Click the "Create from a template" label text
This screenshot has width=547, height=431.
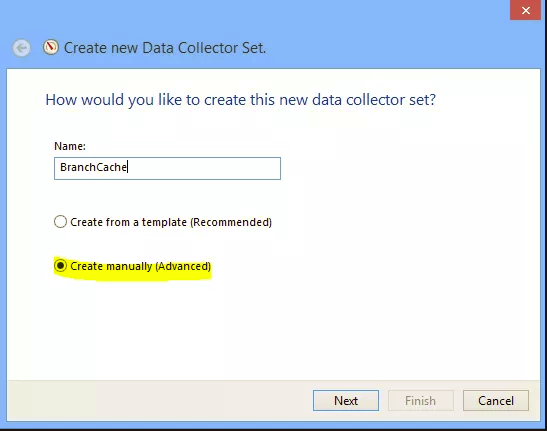click(x=128, y=222)
